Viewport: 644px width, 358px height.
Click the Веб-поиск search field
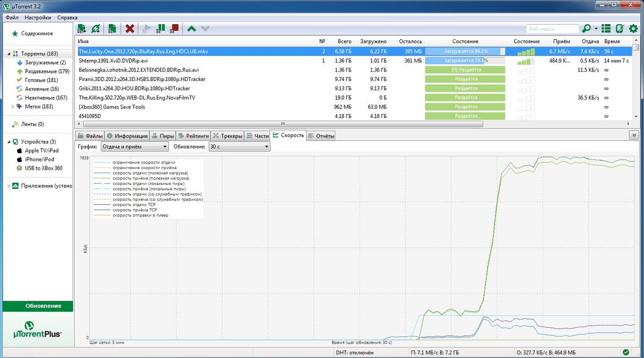(x=553, y=29)
